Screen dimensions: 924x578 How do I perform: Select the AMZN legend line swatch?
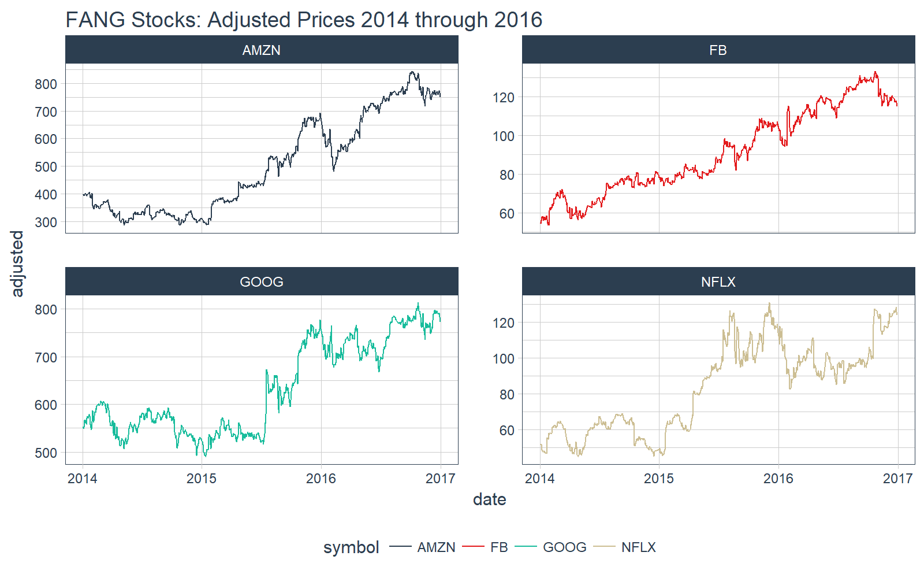(400, 547)
